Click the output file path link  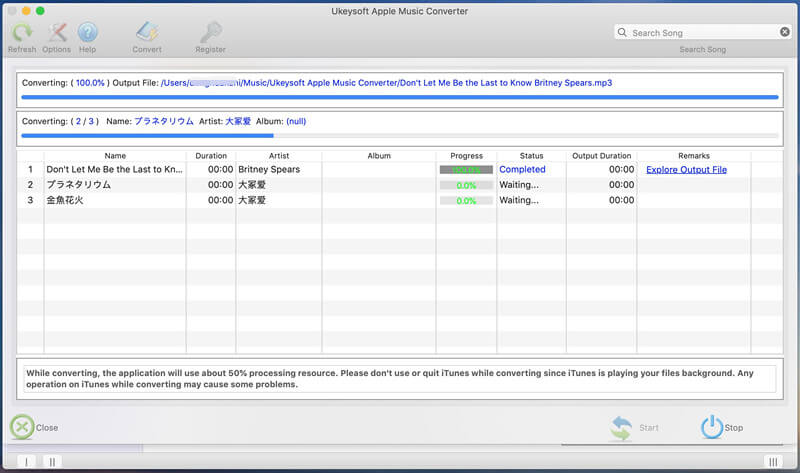[386, 83]
